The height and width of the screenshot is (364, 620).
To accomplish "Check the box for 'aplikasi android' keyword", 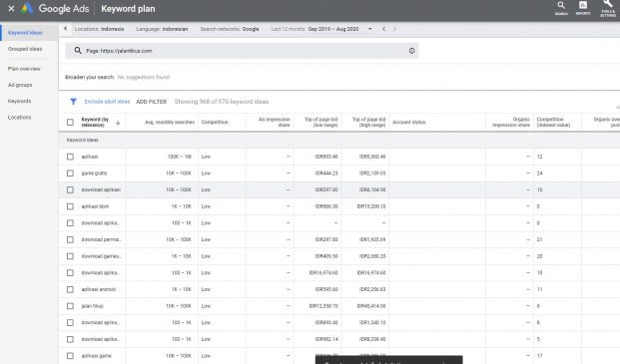I will click(x=70, y=289).
